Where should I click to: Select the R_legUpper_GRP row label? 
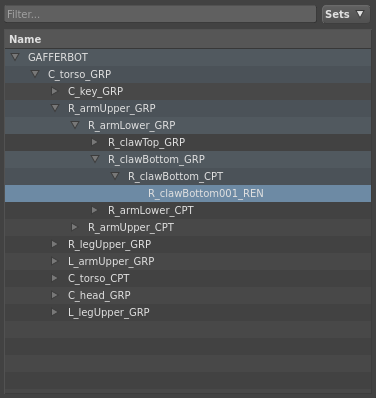[110, 244]
